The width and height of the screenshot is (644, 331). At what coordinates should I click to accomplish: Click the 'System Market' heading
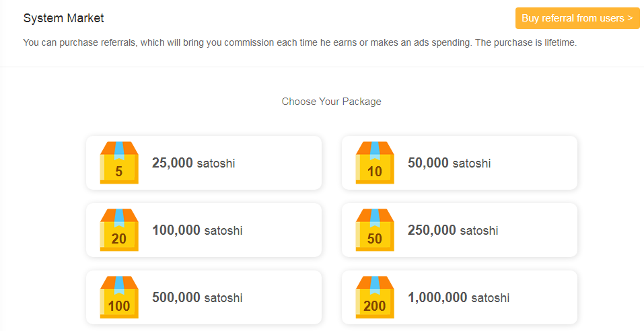pos(63,18)
